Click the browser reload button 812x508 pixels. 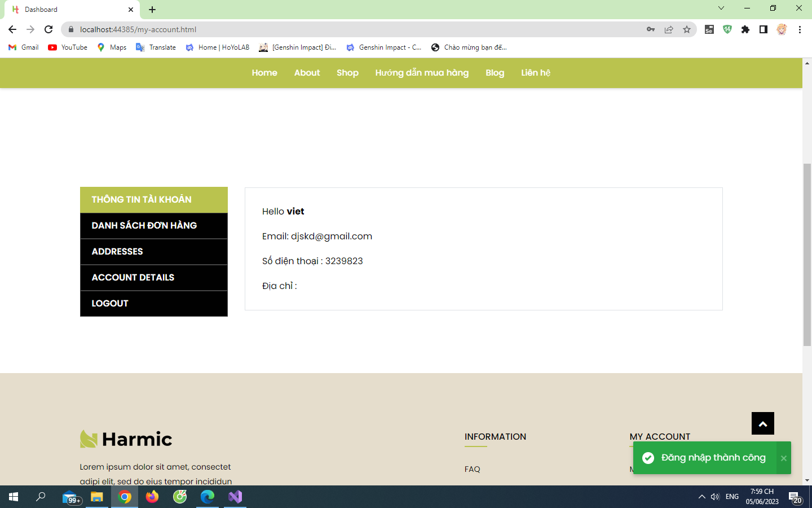coord(48,29)
